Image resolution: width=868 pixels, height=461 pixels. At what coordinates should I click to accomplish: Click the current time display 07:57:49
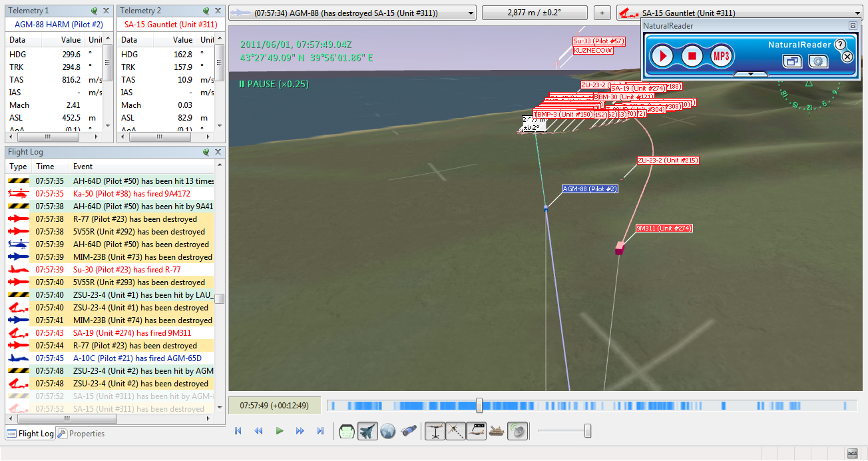pyautogui.click(x=274, y=405)
